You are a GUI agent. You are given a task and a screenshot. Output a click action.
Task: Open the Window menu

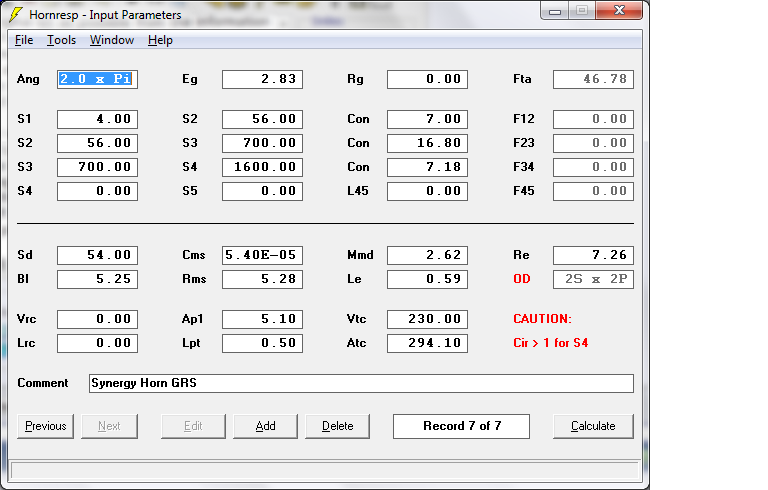tap(112, 40)
